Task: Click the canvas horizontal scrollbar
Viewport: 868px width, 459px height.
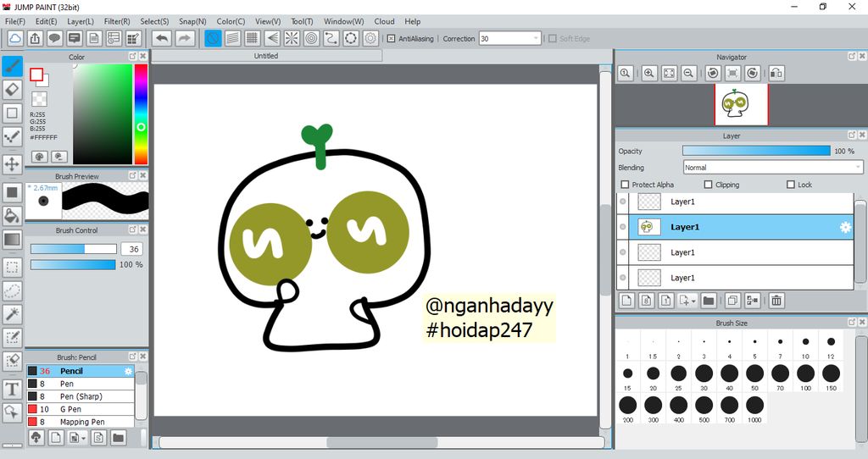Action: pyautogui.click(x=381, y=443)
